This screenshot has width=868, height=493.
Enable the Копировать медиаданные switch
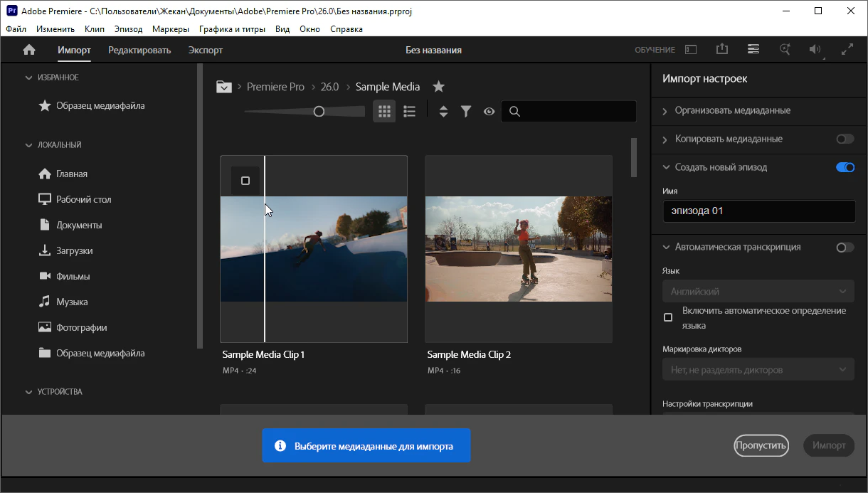click(x=845, y=139)
